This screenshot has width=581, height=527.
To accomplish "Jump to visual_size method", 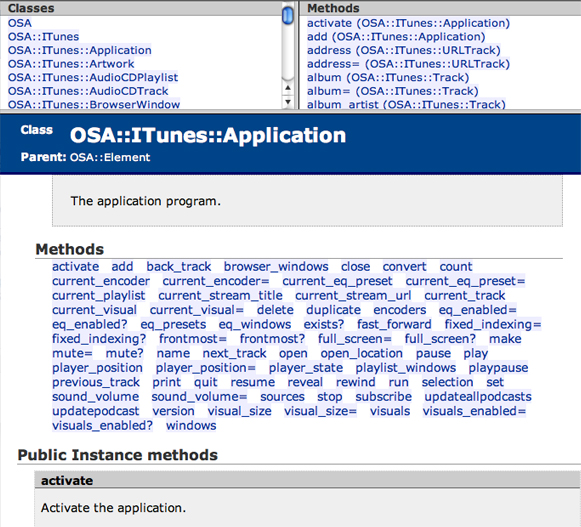I will [239, 411].
